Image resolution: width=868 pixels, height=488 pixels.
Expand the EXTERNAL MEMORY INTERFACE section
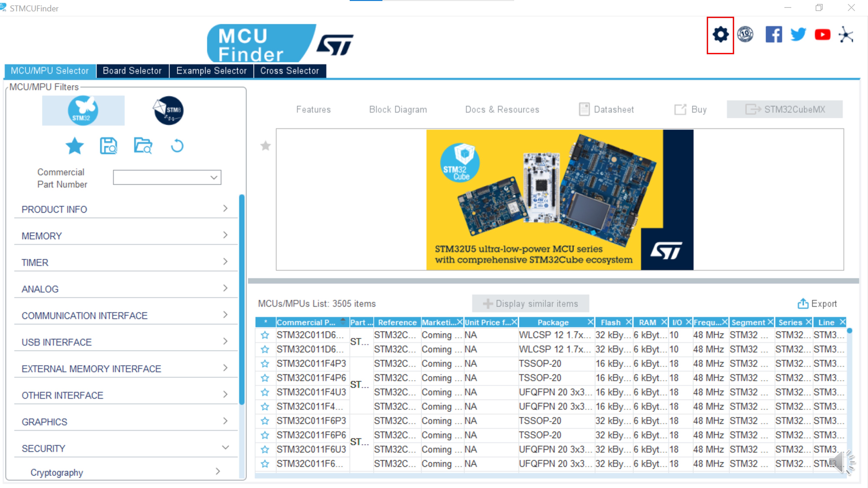pyautogui.click(x=126, y=369)
